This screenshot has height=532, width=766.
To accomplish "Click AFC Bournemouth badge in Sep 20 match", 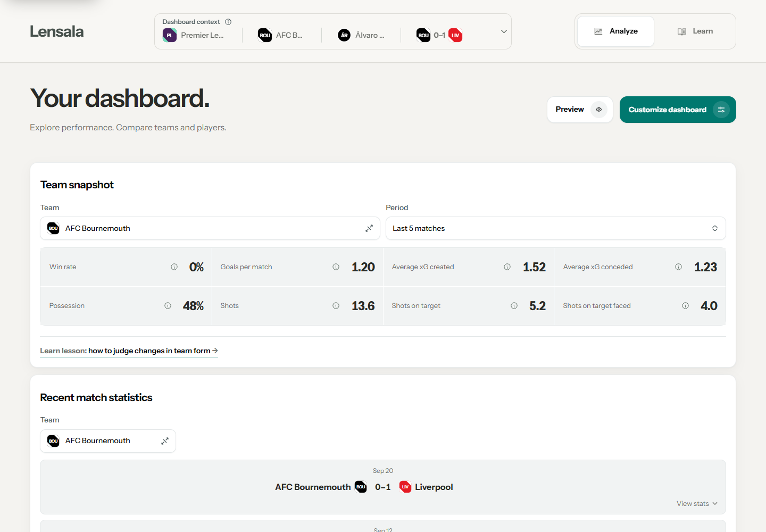I will (361, 487).
